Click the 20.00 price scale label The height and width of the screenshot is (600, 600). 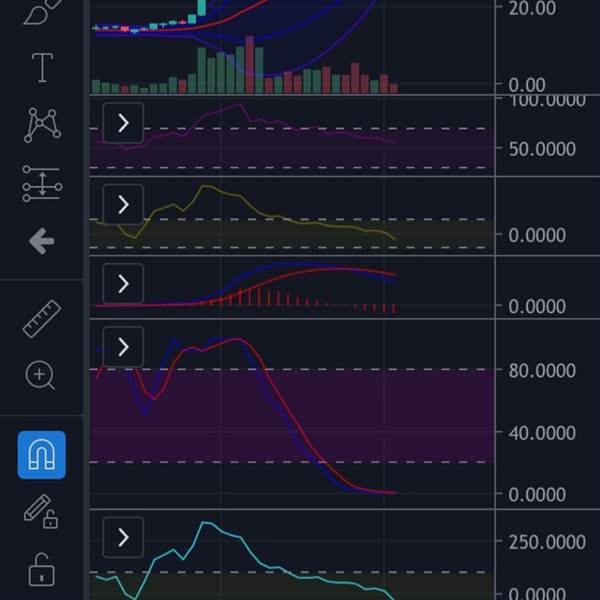532,8
